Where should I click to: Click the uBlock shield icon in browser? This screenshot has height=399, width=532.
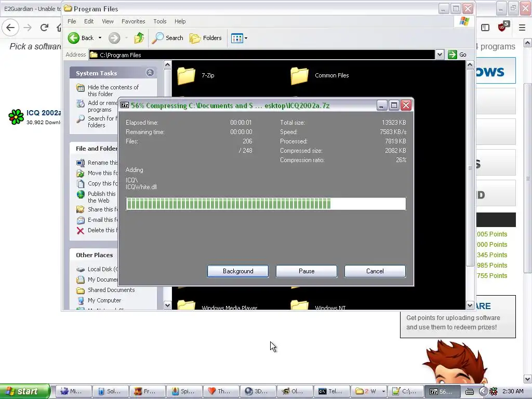[503, 26]
